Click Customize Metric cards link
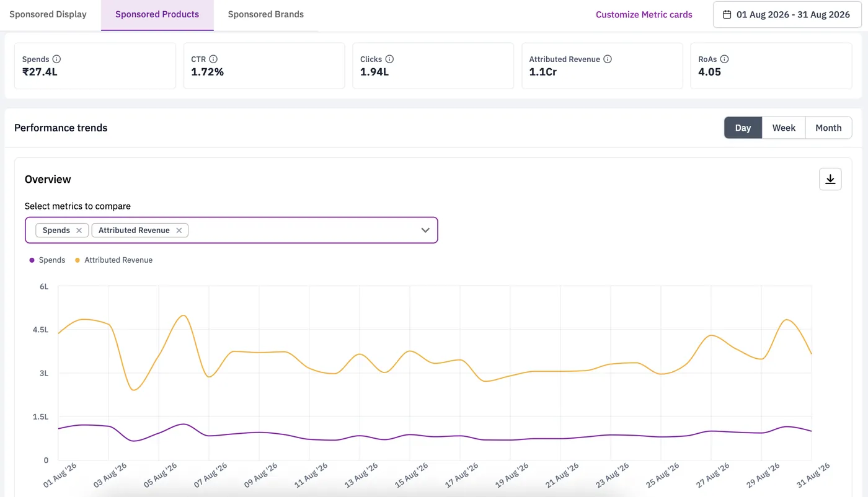868x497 pixels. tap(644, 14)
